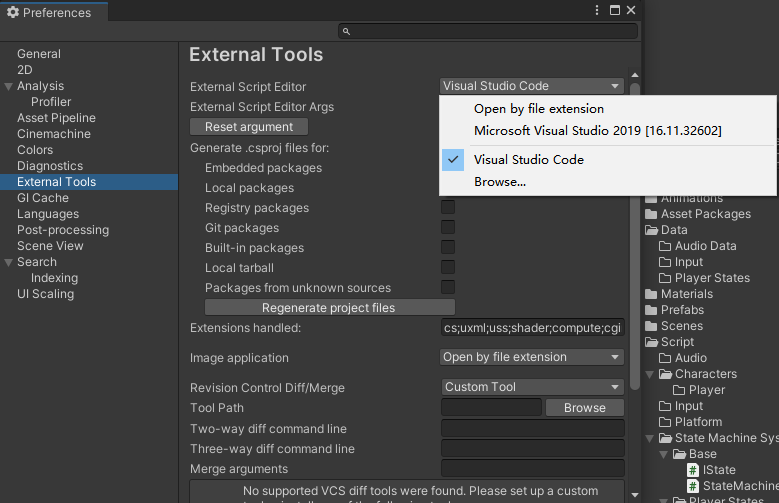The width and height of the screenshot is (779, 503).
Task: Click the Input folder icon under Platform's parent Script
Action: pos(665,406)
